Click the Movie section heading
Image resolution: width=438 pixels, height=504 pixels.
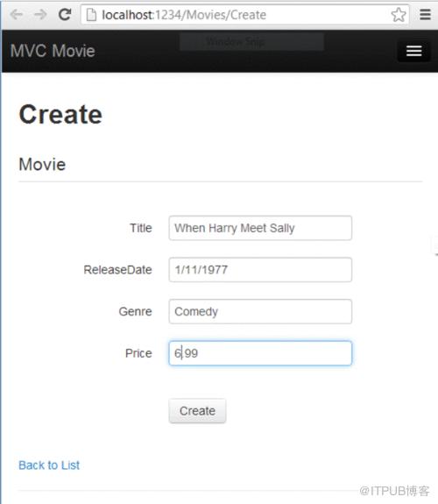pyautogui.click(x=42, y=164)
